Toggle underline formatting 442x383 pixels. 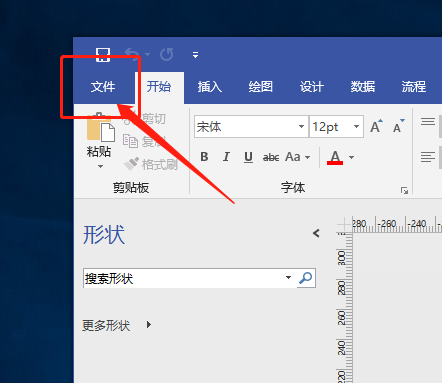[x=248, y=157]
